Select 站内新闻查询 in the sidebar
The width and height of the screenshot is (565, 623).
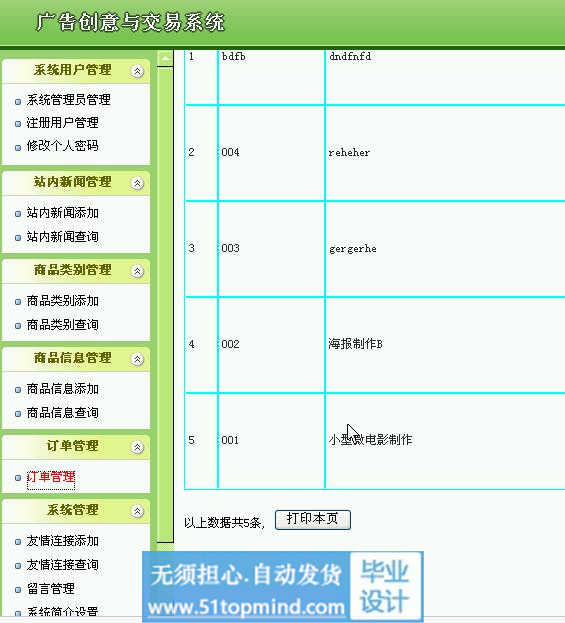pos(62,237)
